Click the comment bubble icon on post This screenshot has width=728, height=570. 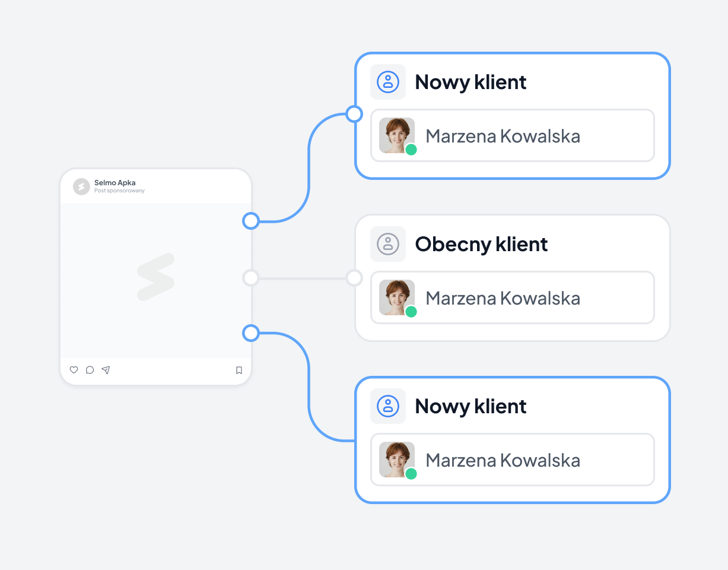click(90, 370)
